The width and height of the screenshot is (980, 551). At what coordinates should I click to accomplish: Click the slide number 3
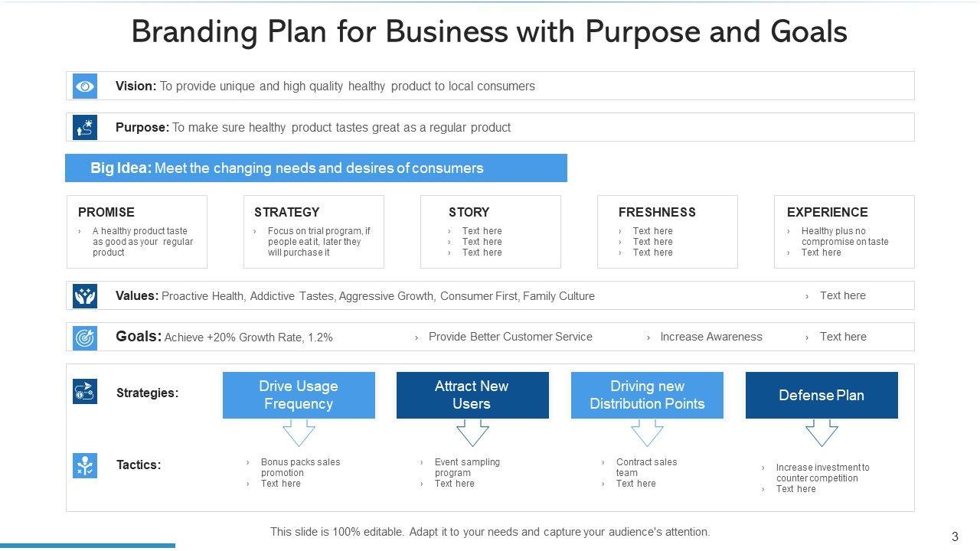click(955, 536)
